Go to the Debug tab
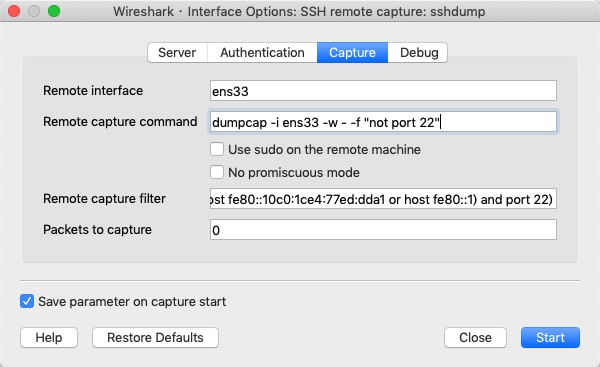 419,52
